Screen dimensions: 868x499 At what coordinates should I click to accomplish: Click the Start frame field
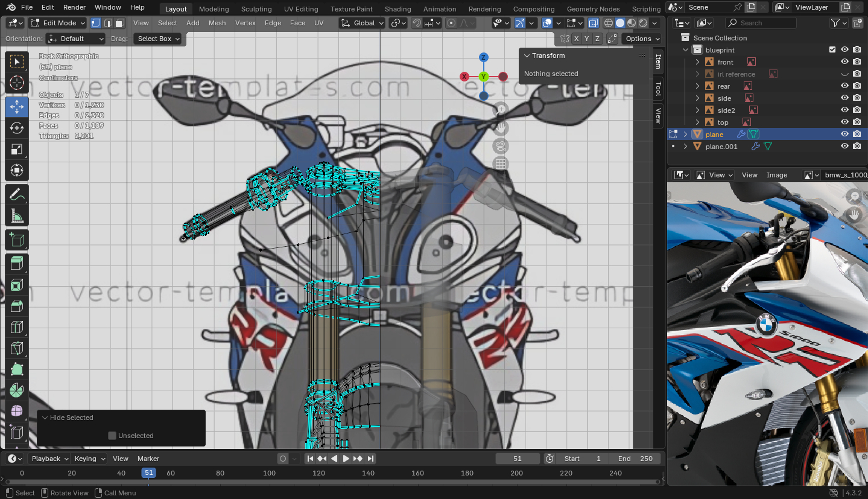coord(583,459)
